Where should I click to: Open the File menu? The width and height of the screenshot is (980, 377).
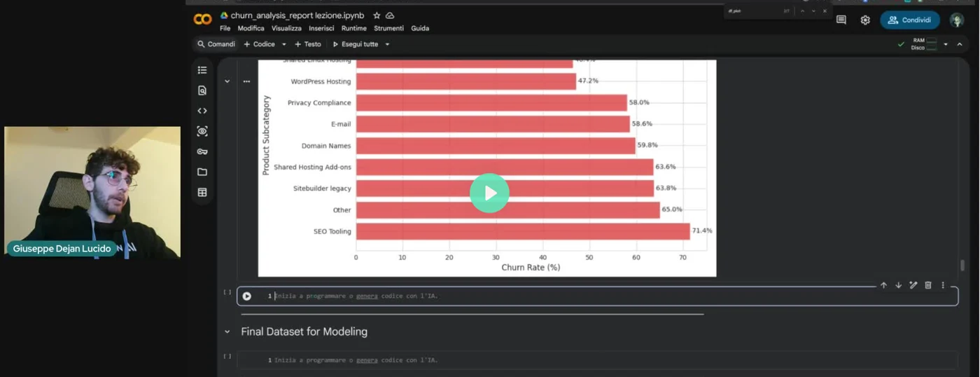click(x=225, y=29)
